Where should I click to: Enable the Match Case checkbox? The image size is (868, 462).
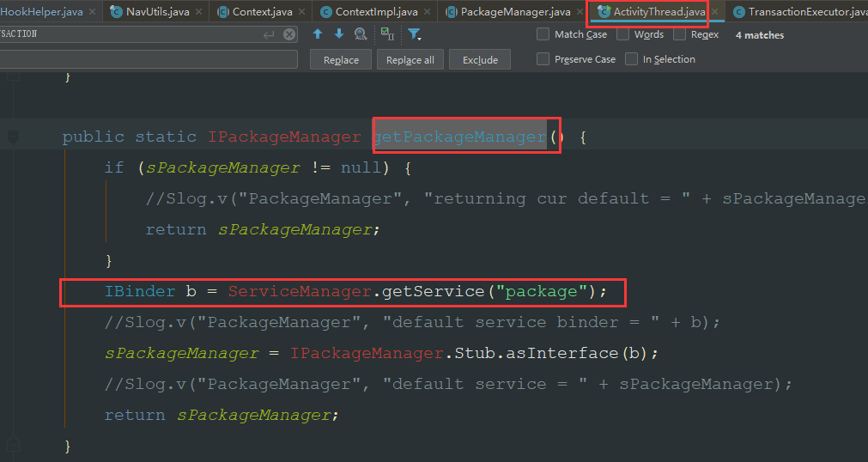543,34
